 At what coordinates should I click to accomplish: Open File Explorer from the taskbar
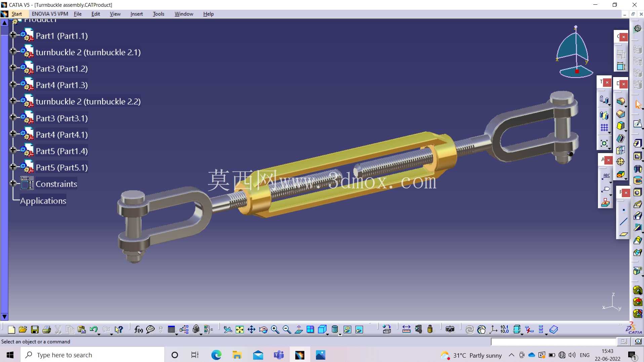click(237, 355)
